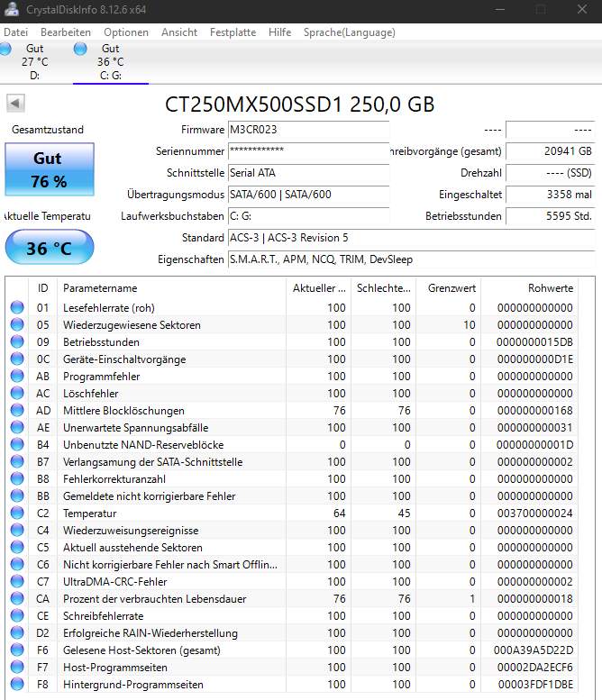Screen dimensions: 602x700
Task: Click the Eingeschaltet 3358 mal value
Action: pos(551,195)
